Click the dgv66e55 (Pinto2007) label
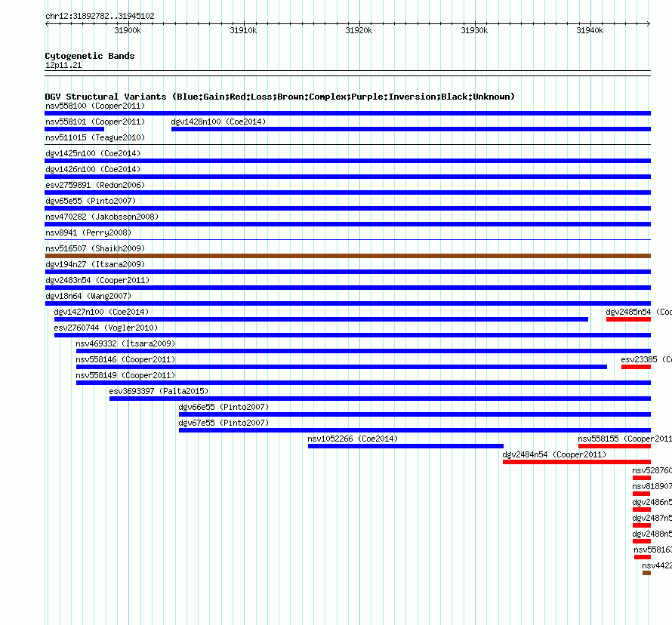This screenshot has width=672, height=625. [223, 407]
